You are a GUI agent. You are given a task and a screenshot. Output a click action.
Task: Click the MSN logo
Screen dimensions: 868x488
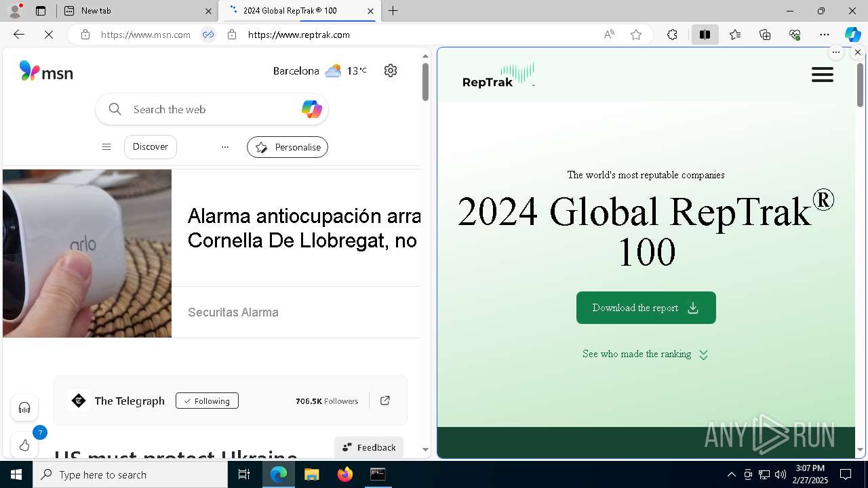[46, 71]
